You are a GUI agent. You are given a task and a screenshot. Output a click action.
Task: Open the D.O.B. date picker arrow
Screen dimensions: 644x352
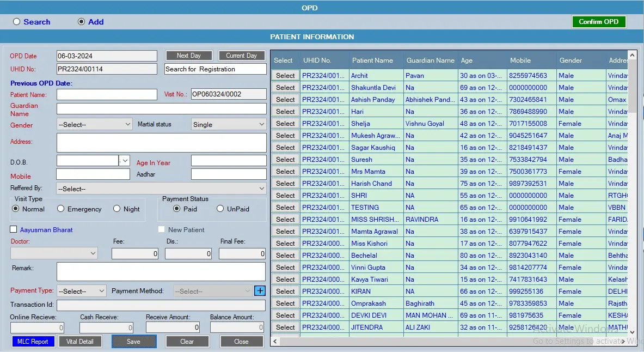[125, 161]
